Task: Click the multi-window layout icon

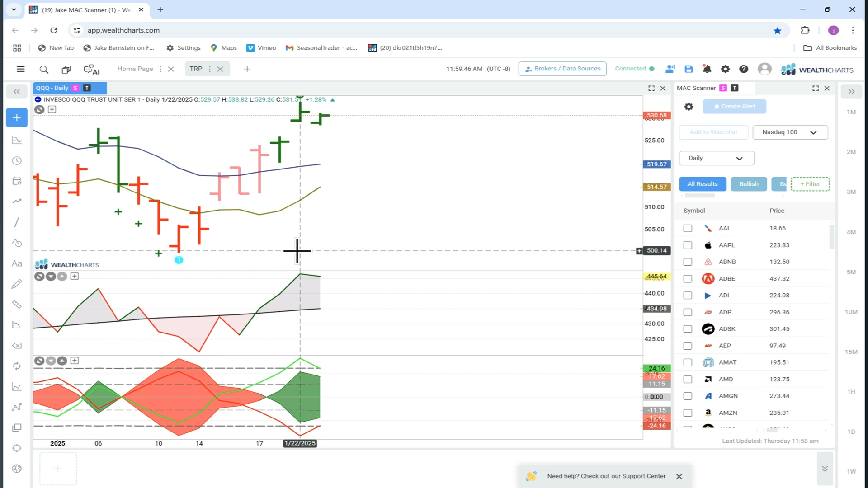Action: 66,69
